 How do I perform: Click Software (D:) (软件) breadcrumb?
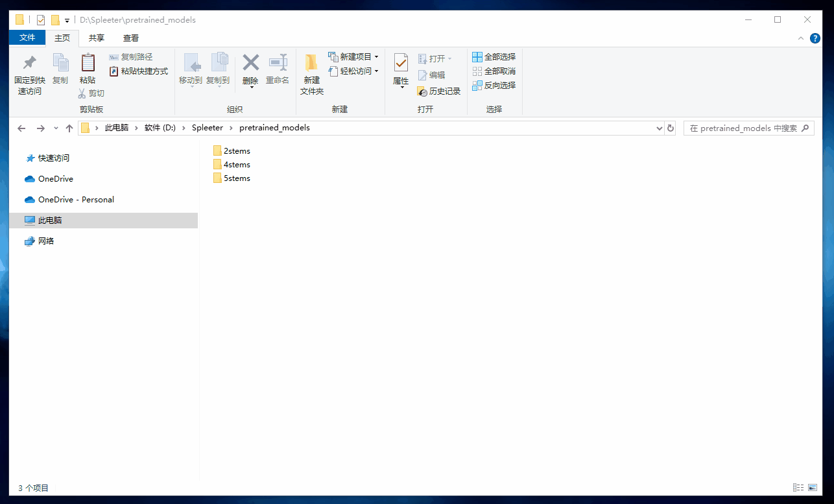click(x=160, y=128)
